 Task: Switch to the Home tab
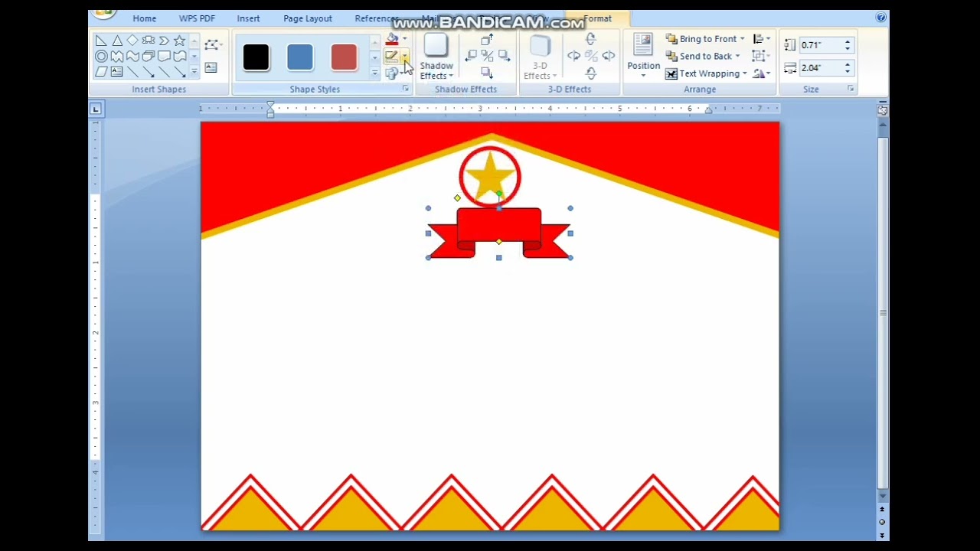pyautogui.click(x=144, y=18)
